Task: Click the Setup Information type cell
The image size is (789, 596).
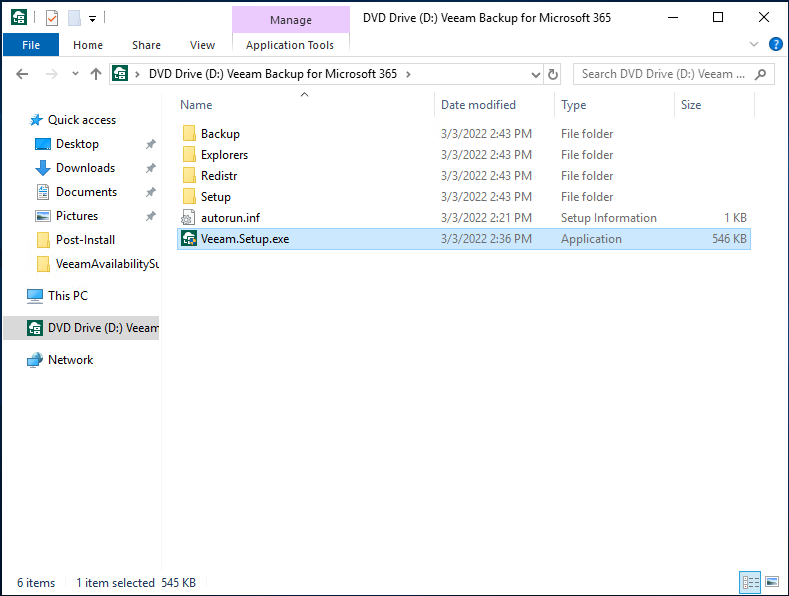Action: 609,218
